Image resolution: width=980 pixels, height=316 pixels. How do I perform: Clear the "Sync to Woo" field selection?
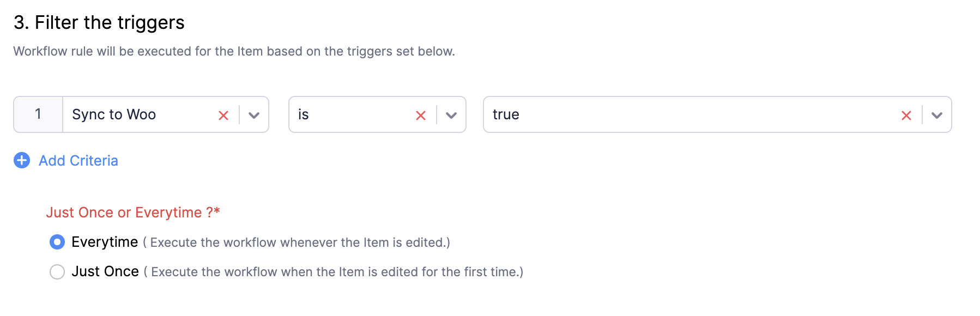click(x=223, y=116)
